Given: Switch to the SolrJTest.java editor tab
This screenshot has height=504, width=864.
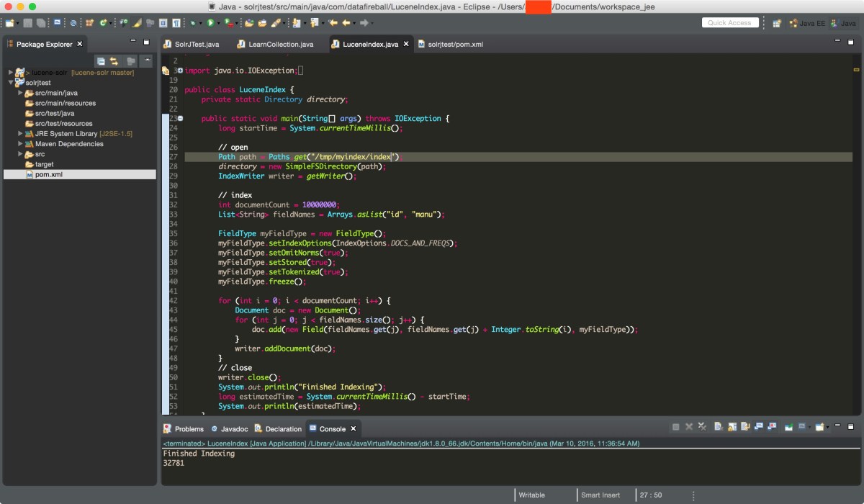Looking at the screenshot, I should (x=196, y=44).
